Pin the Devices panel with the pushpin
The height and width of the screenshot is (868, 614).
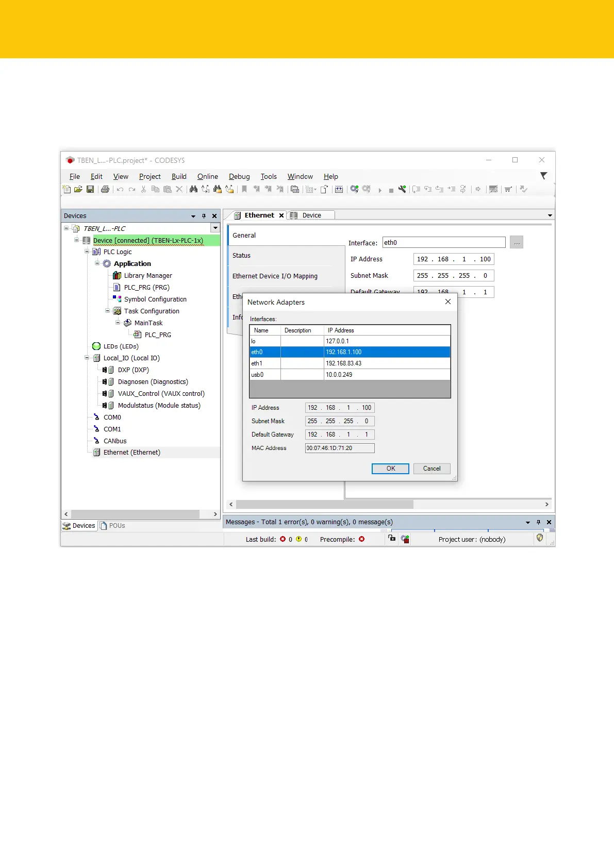[204, 216]
